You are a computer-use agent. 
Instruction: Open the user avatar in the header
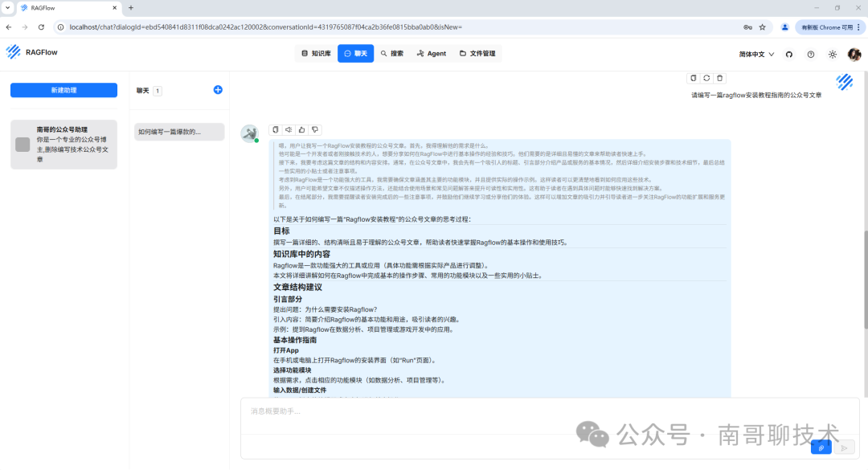(x=854, y=55)
